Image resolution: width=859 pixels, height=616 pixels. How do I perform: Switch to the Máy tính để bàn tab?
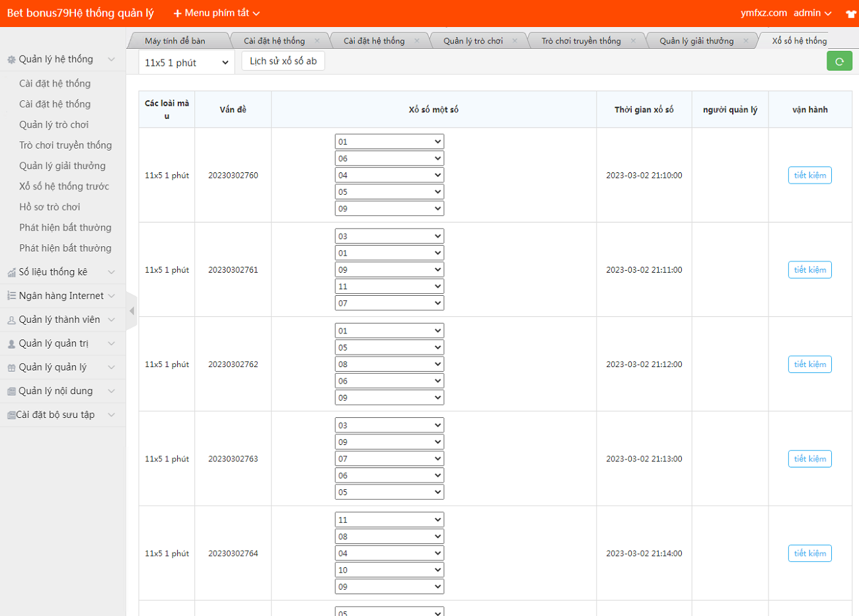pos(175,41)
